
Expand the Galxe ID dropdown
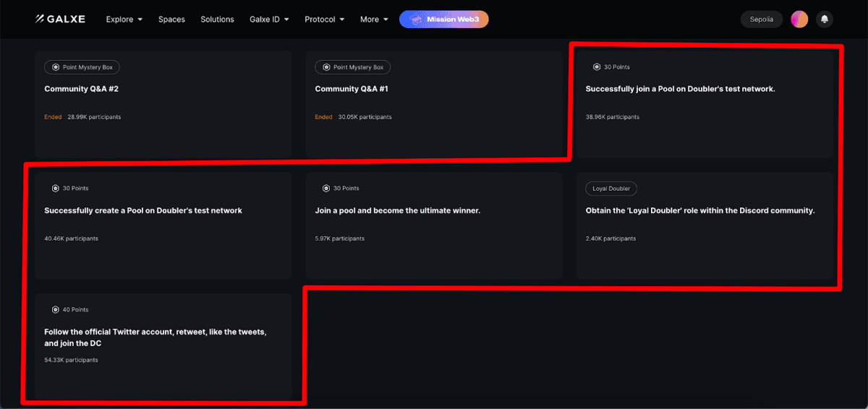[x=269, y=20]
